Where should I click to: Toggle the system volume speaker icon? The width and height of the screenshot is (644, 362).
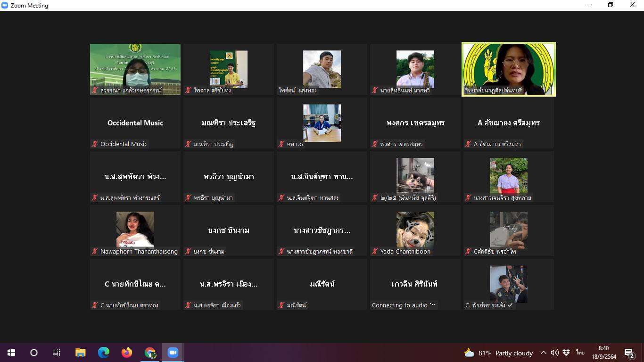tap(555, 353)
